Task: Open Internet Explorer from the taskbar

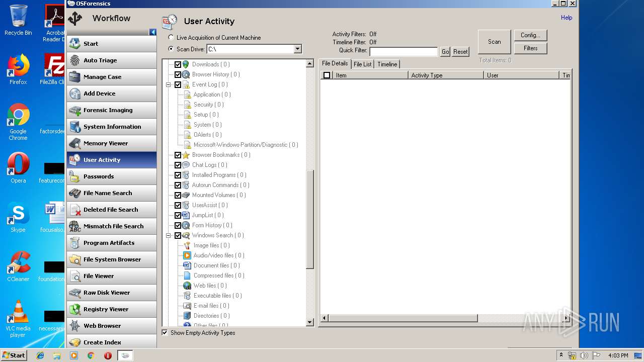Action: pyautogui.click(x=40, y=355)
